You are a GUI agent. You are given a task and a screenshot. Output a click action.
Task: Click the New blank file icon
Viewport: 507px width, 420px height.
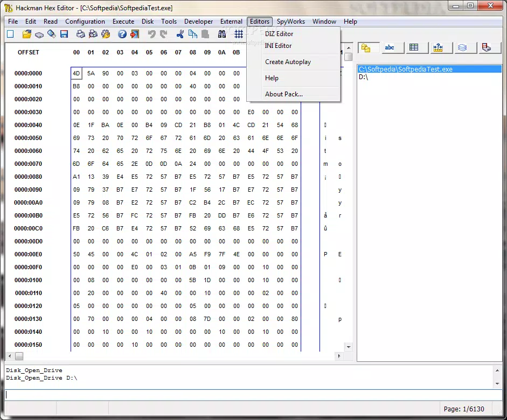(x=10, y=34)
